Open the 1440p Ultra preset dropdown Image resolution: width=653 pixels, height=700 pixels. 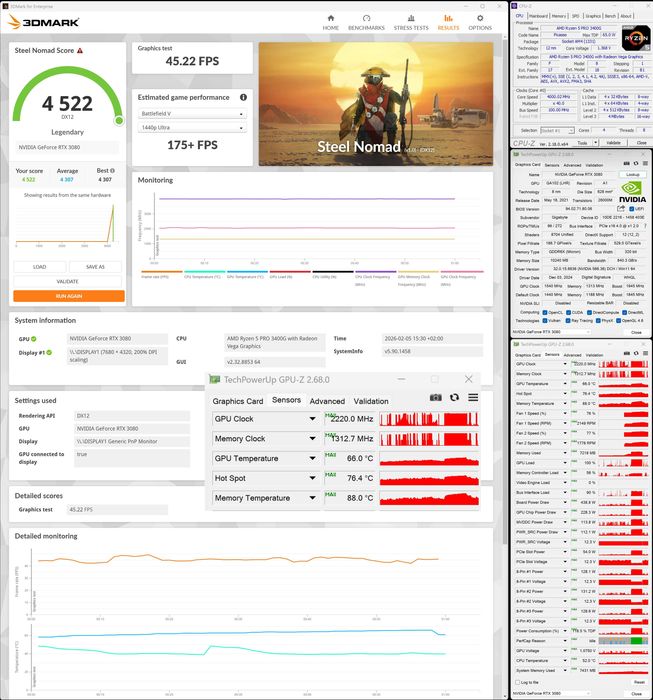[x=192, y=128]
